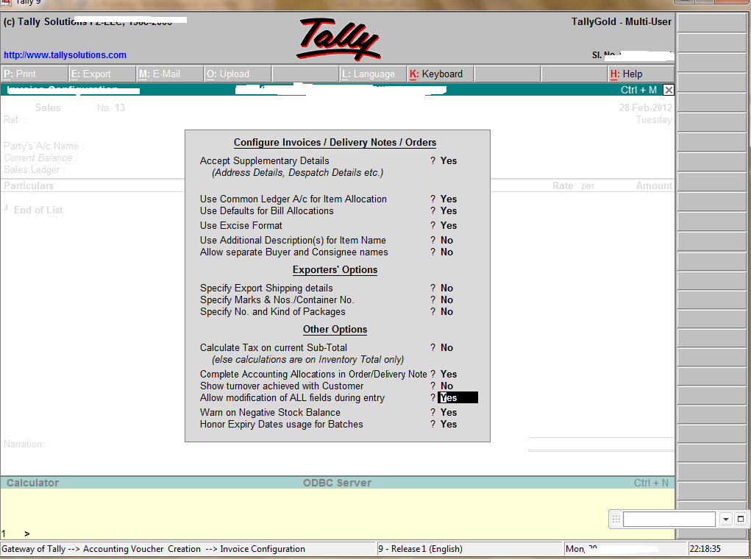
Task: Click the Ctrl + M shortcut label
Action: pos(638,90)
